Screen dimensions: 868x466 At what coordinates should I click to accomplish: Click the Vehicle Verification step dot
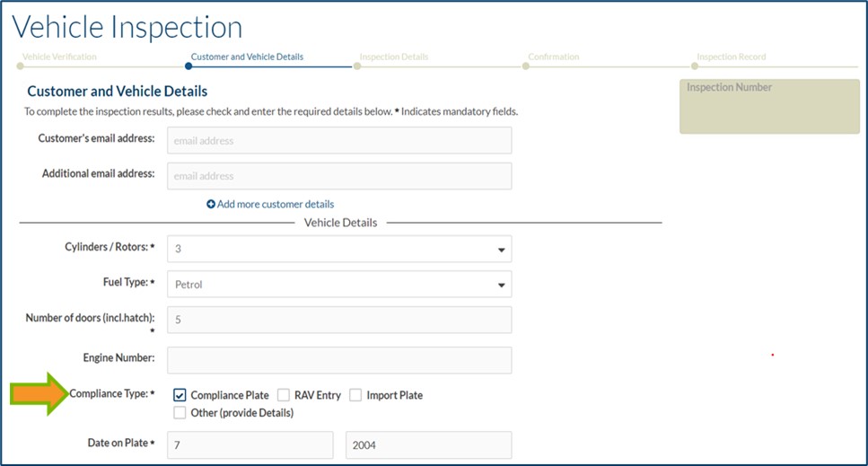click(20, 66)
